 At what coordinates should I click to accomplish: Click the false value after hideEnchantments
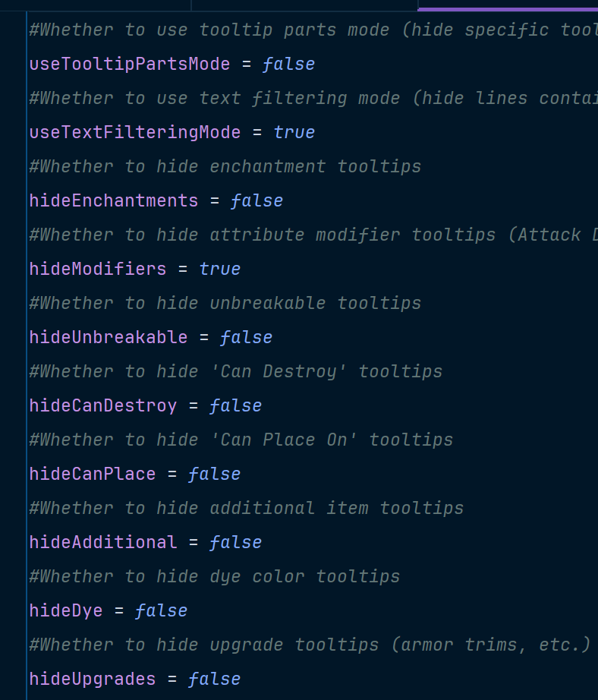tap(257, 201)
